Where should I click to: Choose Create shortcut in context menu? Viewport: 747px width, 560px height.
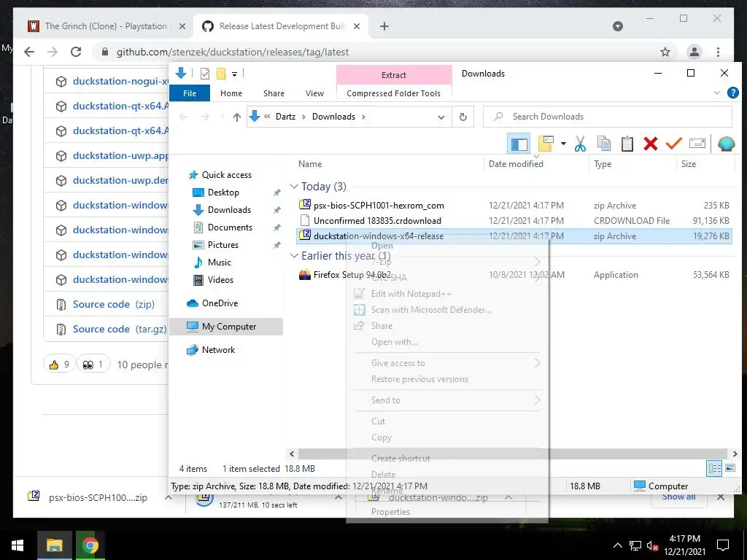(x=400, y=459)
